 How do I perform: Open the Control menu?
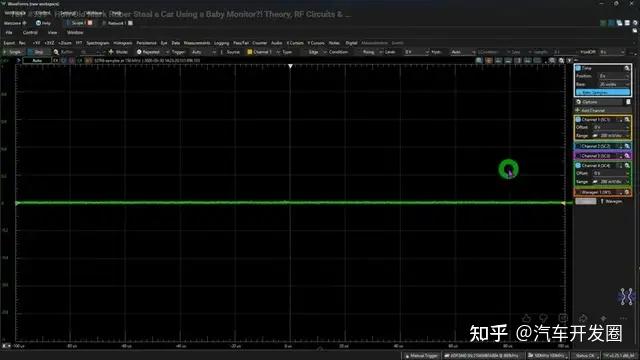(x=30, y=33)
